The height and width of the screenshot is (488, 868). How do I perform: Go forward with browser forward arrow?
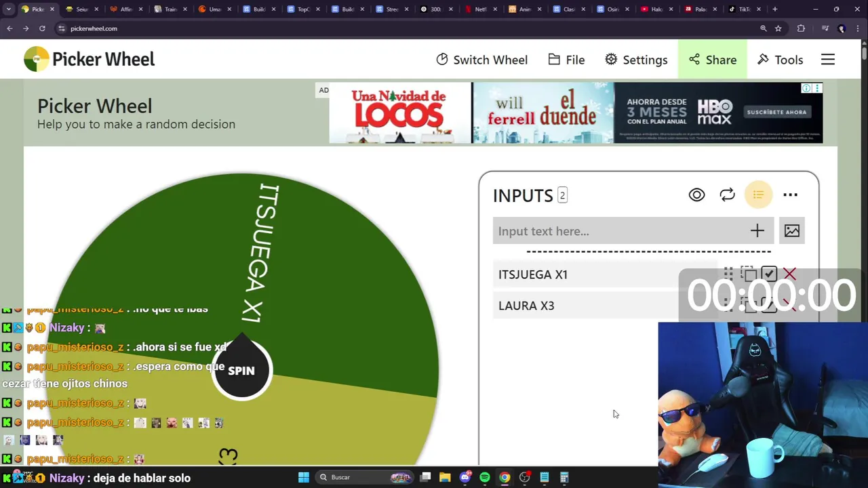pos(26,28)
